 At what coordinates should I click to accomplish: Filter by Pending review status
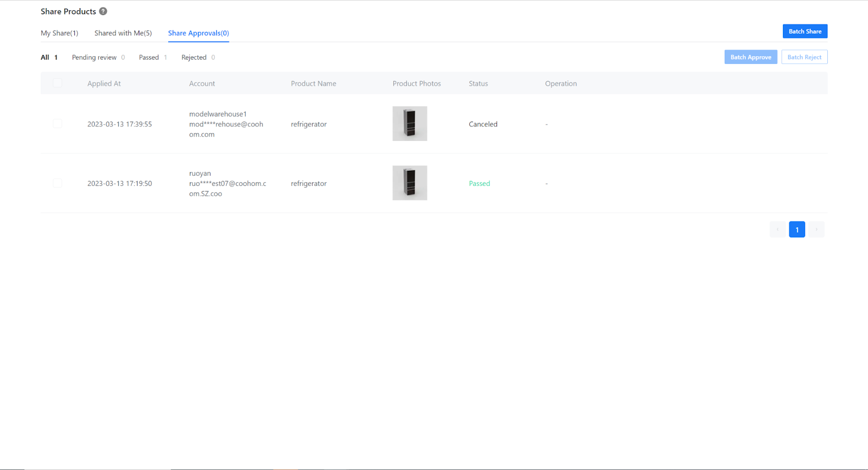tap(94, 57)
